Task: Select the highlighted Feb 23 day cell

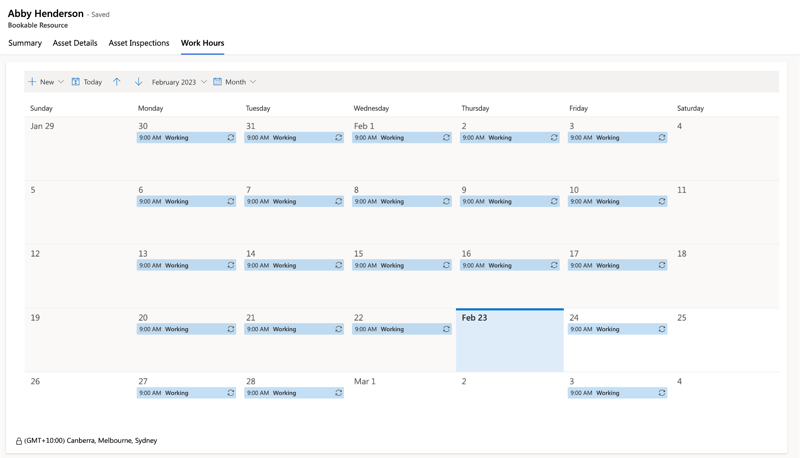Action: click(510, 340)
